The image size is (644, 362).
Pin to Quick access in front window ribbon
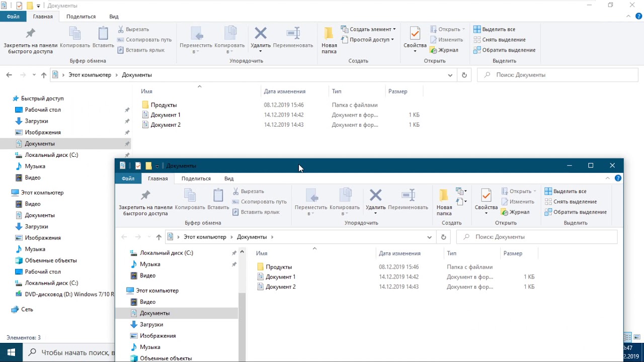[x=145, y=202]
